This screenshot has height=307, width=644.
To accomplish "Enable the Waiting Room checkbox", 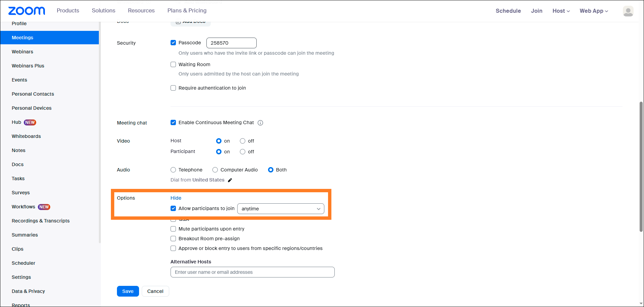I will (173, 64).
